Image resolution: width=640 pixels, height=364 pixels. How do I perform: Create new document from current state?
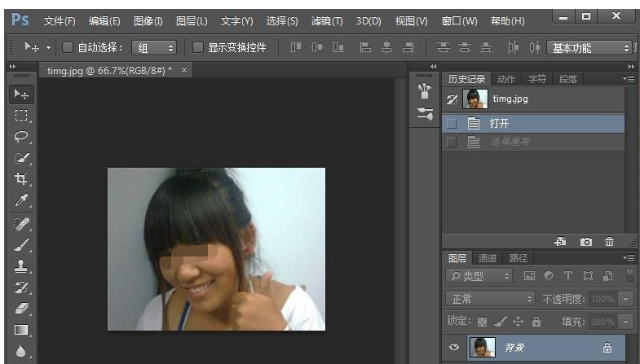pyautogui.click(x=560, y=242)
